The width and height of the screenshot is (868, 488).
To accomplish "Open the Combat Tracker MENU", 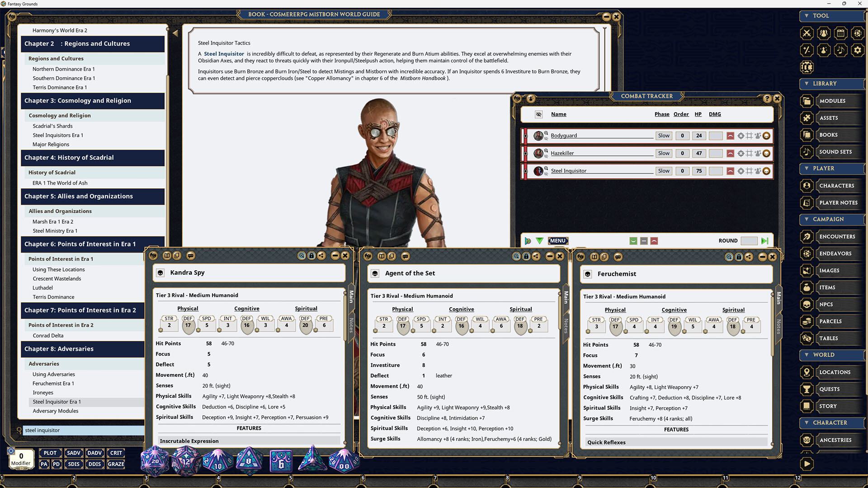I will coord(557,241).
